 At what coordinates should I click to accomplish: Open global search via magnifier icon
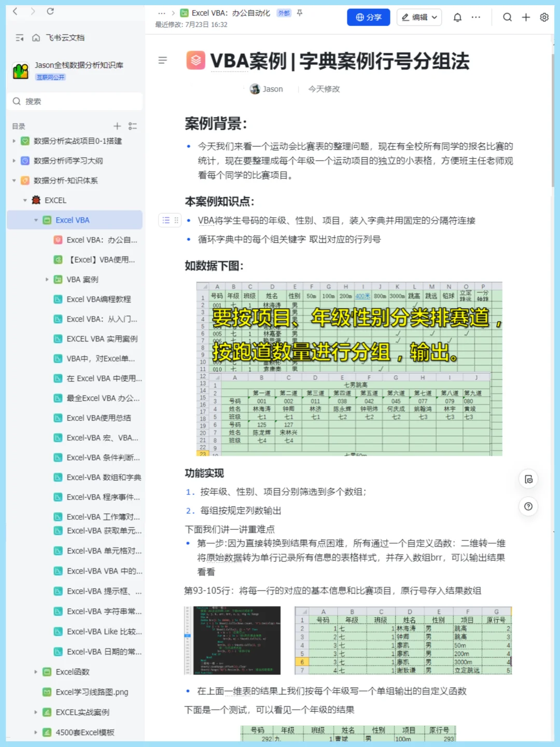pyautogui.click(x=507, y=17)
